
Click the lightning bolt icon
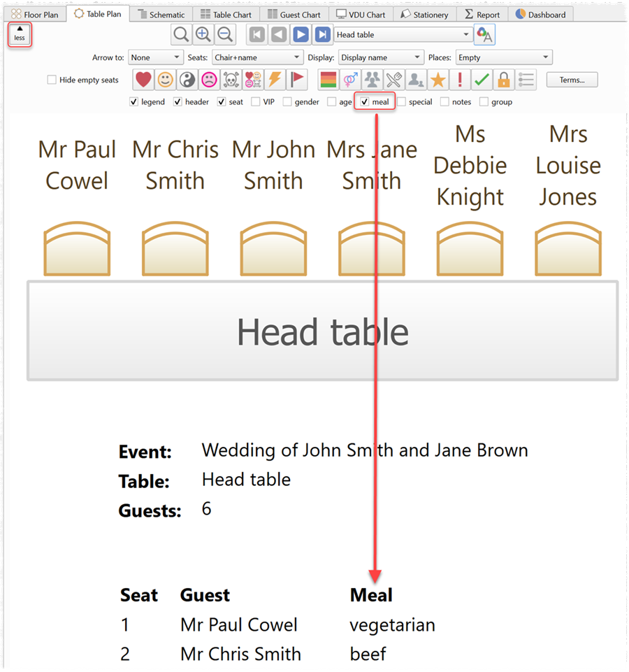(274, 79)
